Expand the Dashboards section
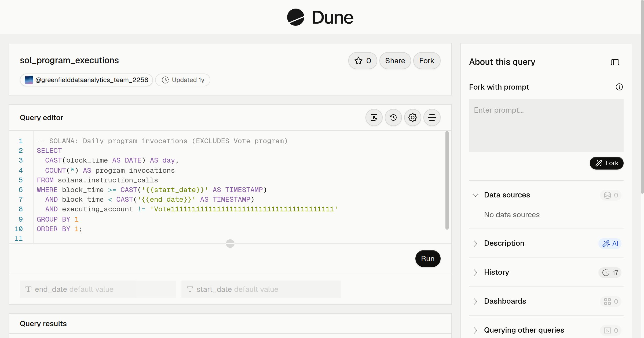The height and width of the screenshot is (338, 644). 475,301
